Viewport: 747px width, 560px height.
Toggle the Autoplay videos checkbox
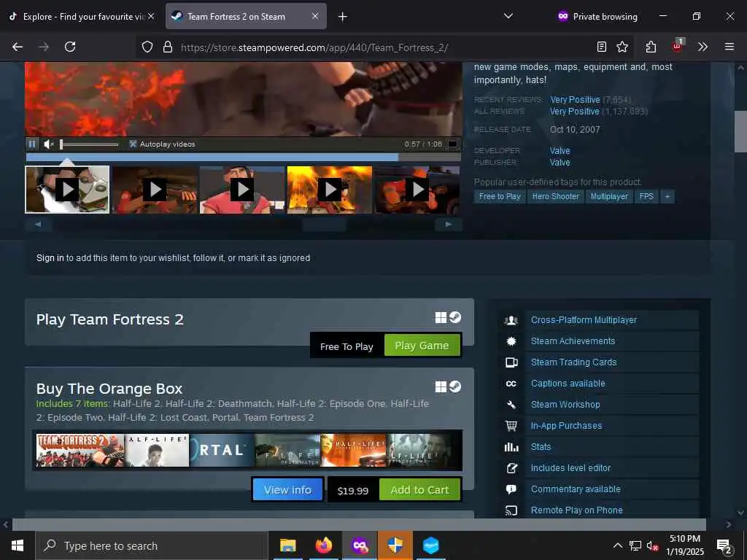point(133,144)
